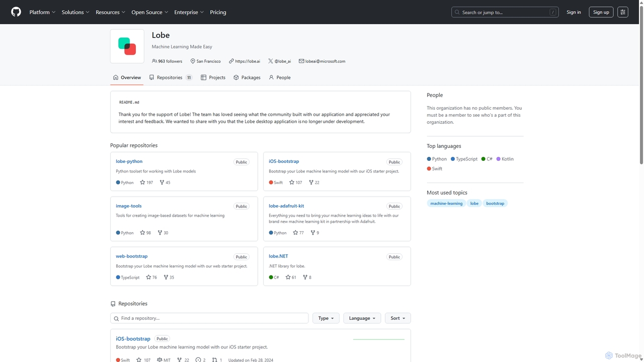Click the bootstrap topic tag
This screenshot has width=644, height=362.
(x=495, y=203)
